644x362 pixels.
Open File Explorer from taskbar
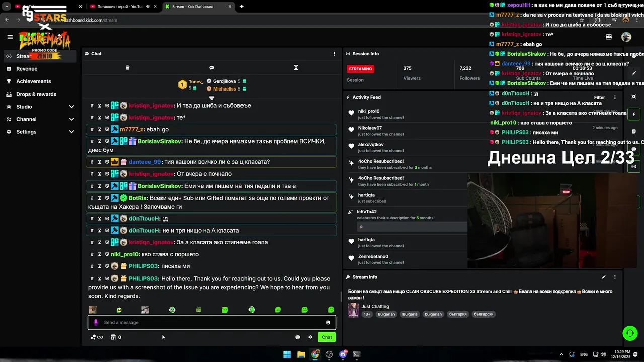(301, 354)
